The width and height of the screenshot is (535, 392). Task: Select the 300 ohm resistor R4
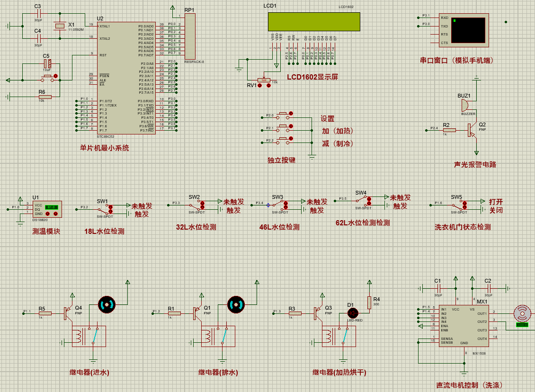pyautogui.click(x=369, y=303)
